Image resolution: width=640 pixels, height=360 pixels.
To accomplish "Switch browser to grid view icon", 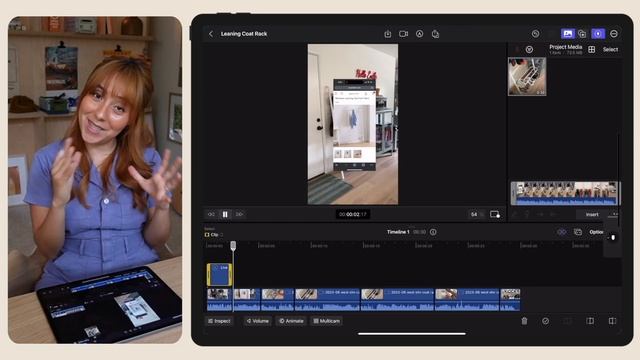I will (x=591, y=49).
